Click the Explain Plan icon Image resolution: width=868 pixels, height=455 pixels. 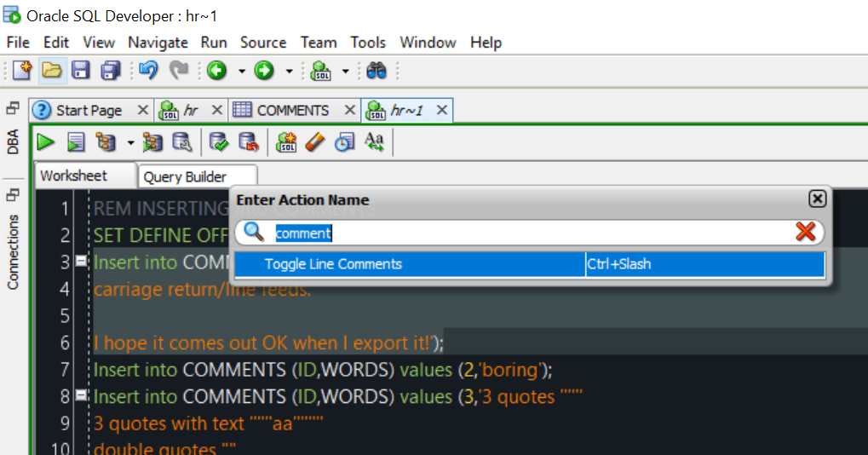click(106, 142)
